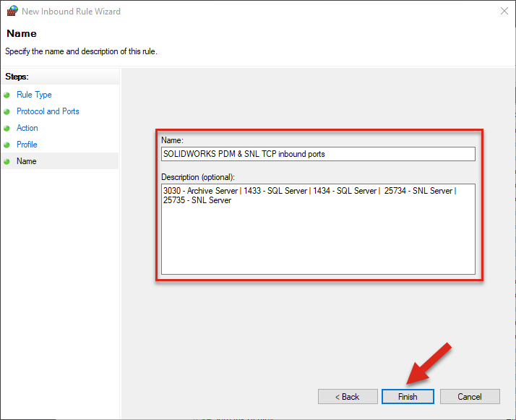Click the Name input field

(x=318, y=154)
